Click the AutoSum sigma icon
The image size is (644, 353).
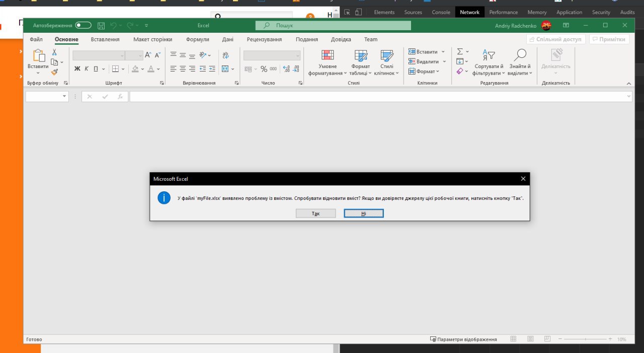point(460,51)
